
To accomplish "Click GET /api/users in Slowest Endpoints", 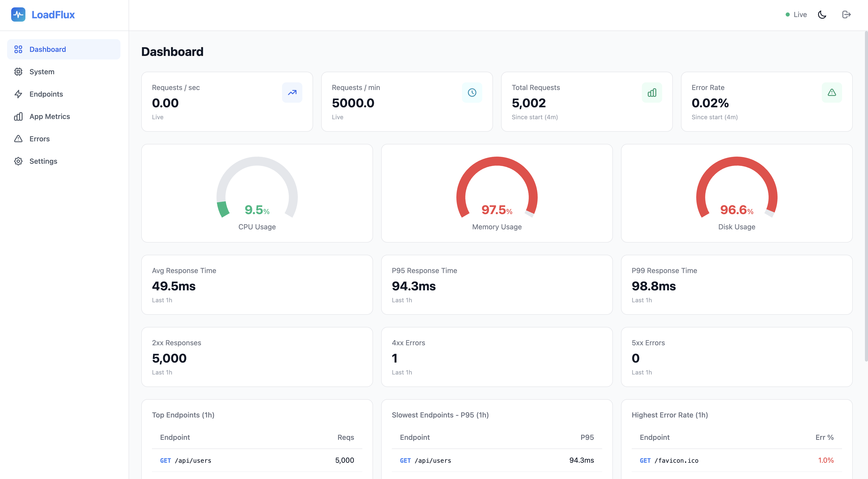I will 426,460.
